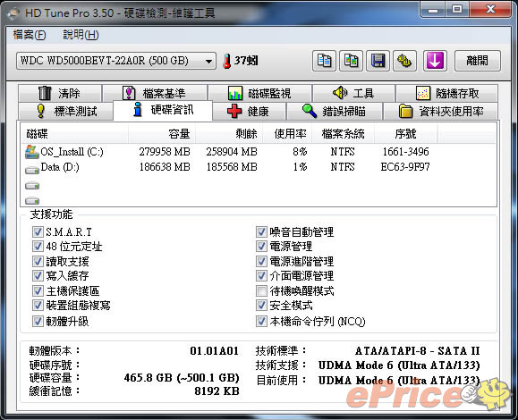The width and height of the screenshot is (518, 420).
Task: Select the Data (D:) drive icon
Action: coord(32,170)
